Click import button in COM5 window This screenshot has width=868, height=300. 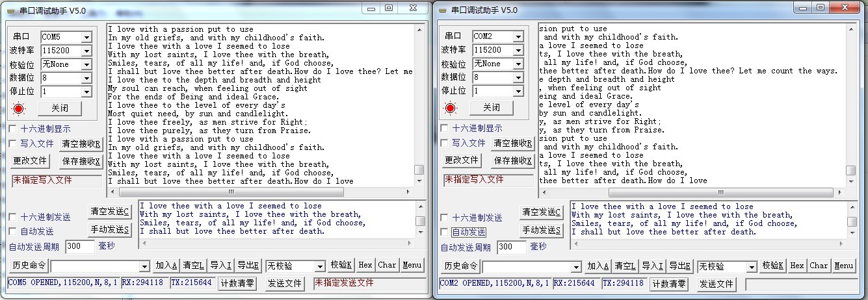[x=220, y=266]
